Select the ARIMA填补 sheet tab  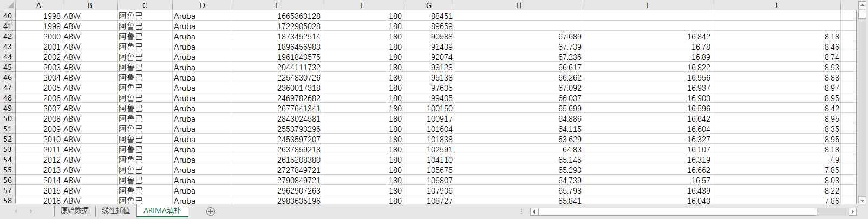pyautogui.click(x=162, y=211)
